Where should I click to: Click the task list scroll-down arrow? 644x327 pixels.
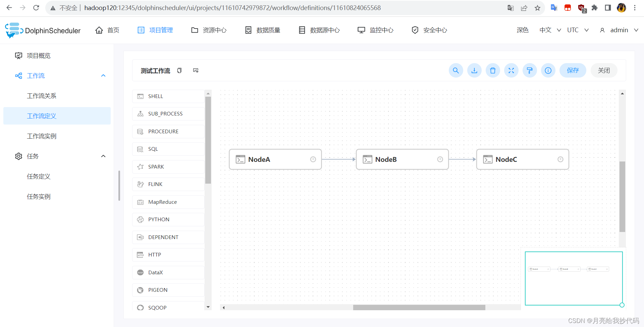(208, 307)
